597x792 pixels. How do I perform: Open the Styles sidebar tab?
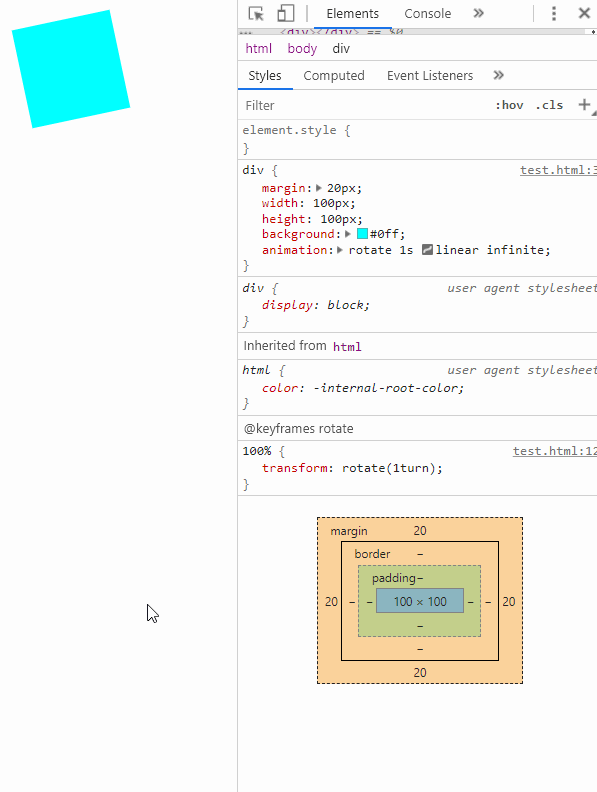[265, 75]
